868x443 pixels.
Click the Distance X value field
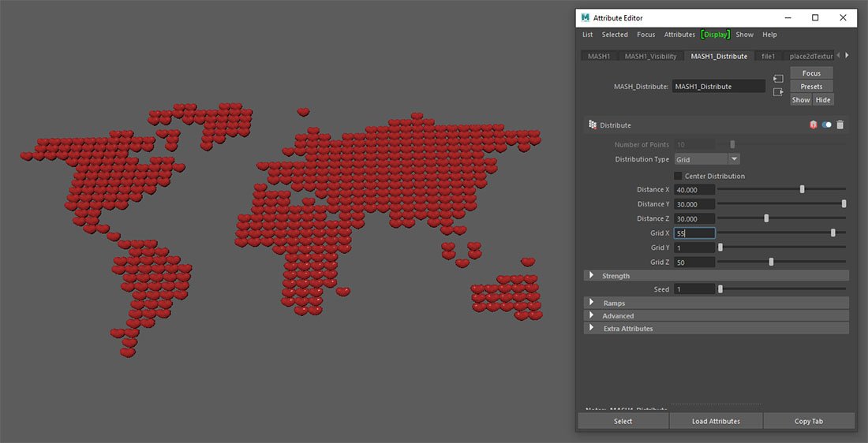coord(694,190)
